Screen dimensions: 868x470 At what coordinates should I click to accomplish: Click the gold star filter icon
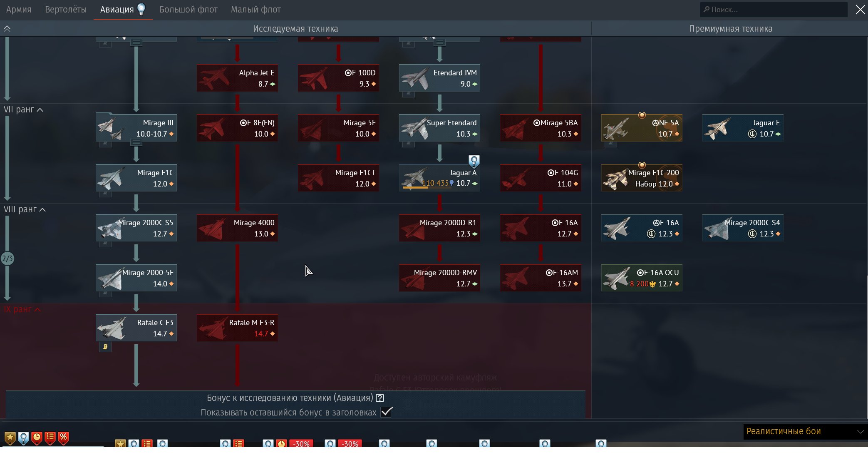10,438
